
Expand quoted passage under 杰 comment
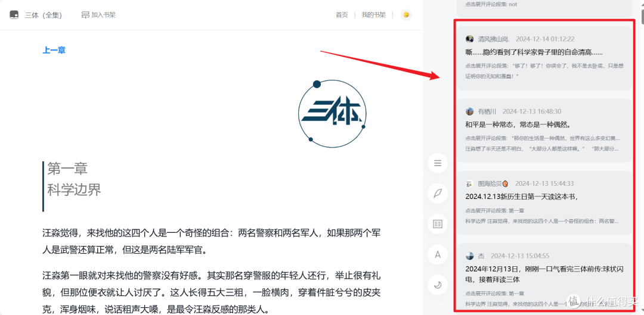pos(542,298)
